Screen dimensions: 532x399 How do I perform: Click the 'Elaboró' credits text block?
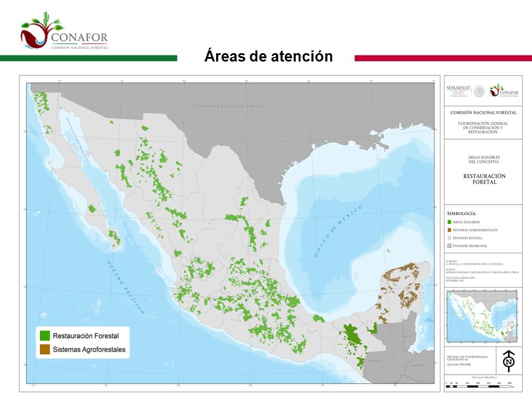point(474,262)
